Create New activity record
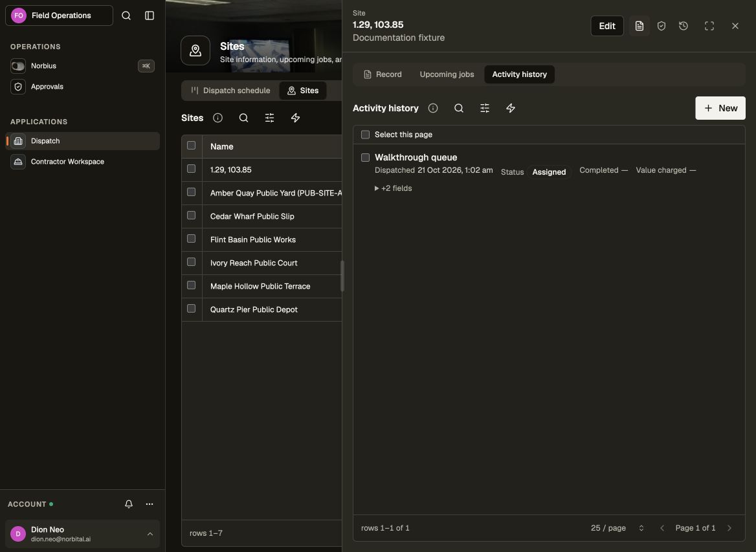Screen dimensions: 756x552 tap(720, 108)
